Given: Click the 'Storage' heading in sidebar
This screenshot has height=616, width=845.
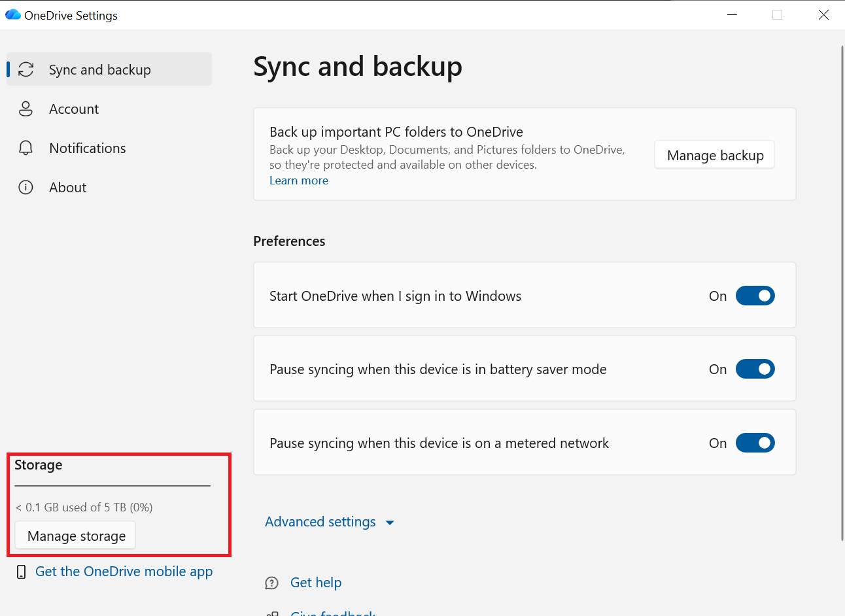Looking at the screenshot, I should click(39, 465).
